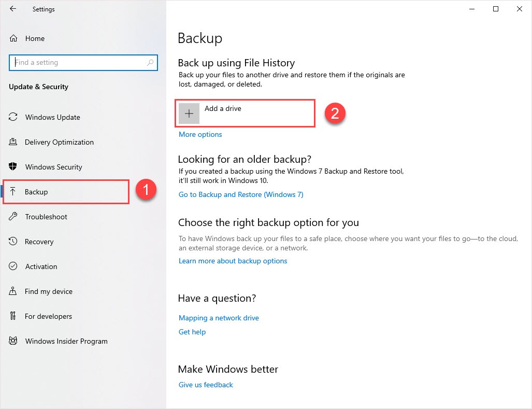The image size is (532, 409).
Task: Click the Recovery clock icon
Action: (x=13, y=242)
